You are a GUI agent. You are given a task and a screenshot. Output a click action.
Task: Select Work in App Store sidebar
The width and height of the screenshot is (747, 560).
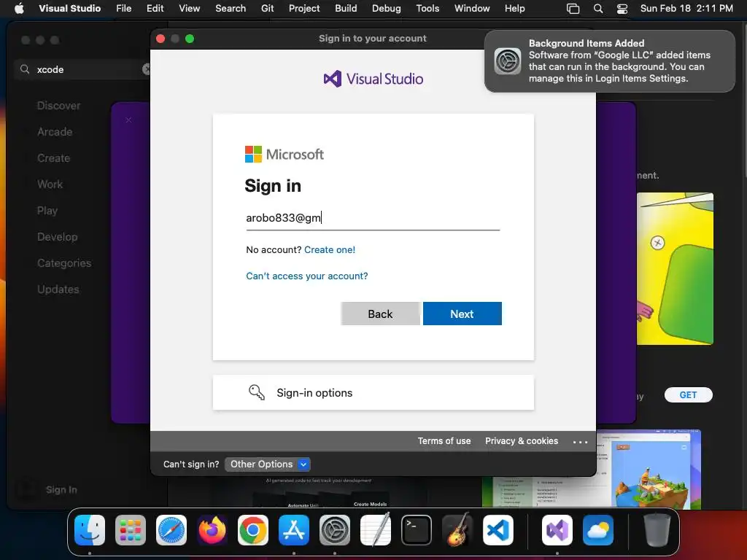point(50,184)
